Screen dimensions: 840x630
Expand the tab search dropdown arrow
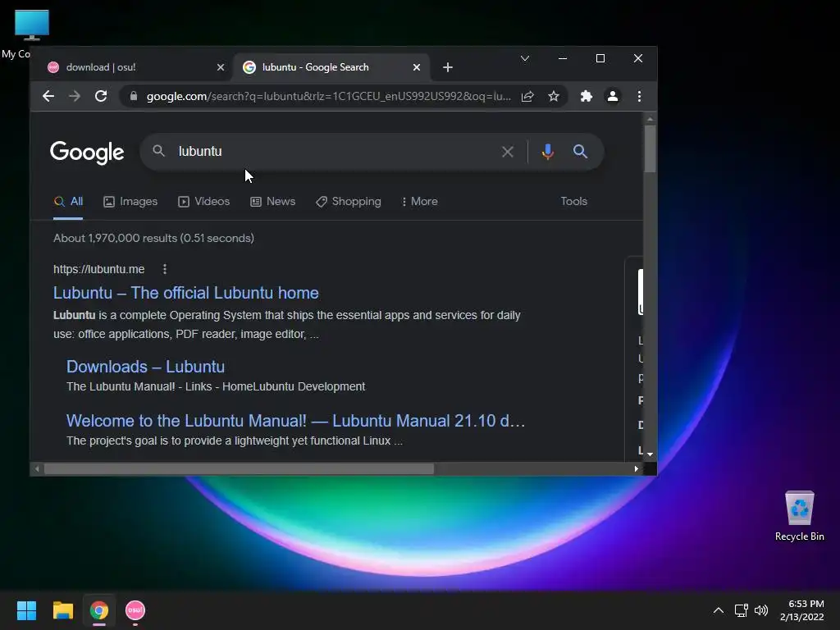525,58
